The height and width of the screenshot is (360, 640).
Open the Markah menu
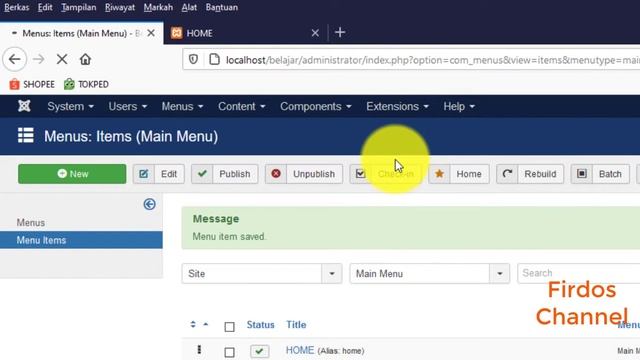(158, 7)
